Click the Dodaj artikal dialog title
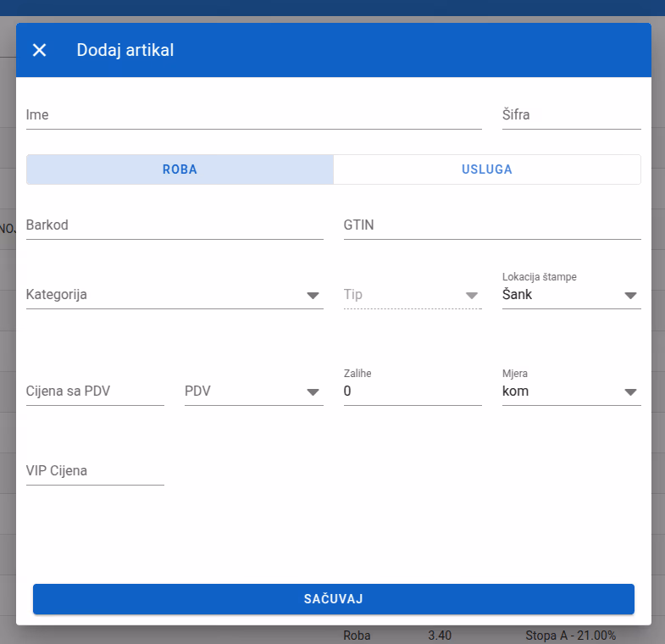 click(125, 50)
